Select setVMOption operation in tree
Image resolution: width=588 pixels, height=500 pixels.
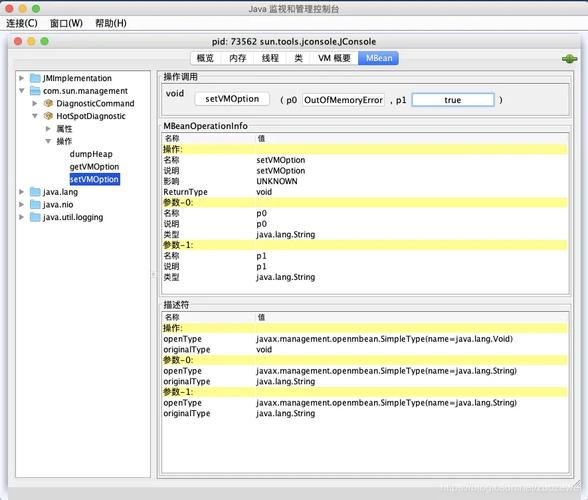click(x=94, y=179)
